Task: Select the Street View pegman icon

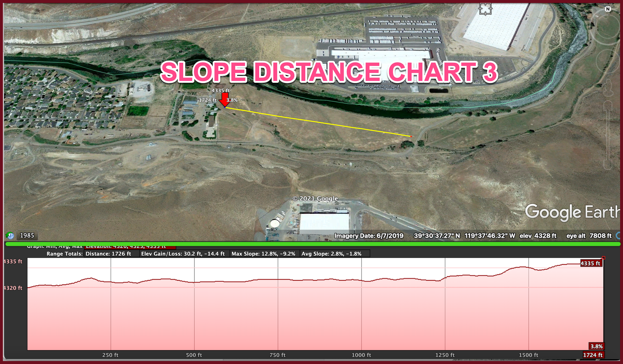Action: coord(608,88)
